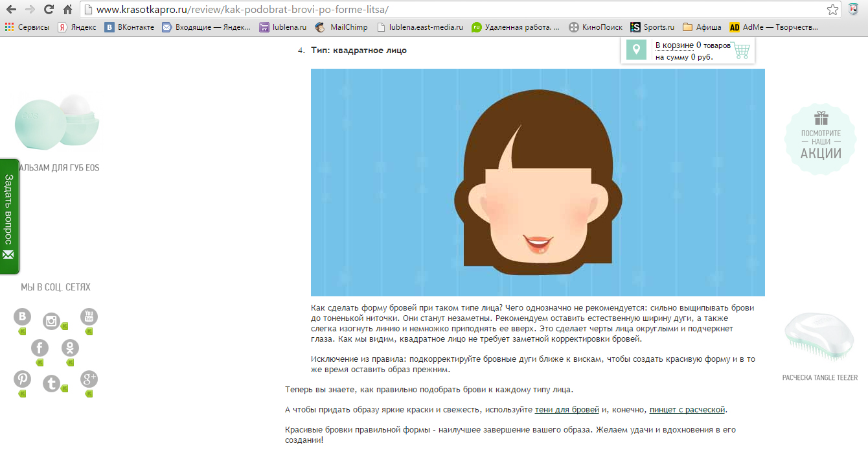The height and width of the screenshot is (450, 868).
Task: Click the heading Тип: квадратное лицо
Action: [x=359, y=50]
